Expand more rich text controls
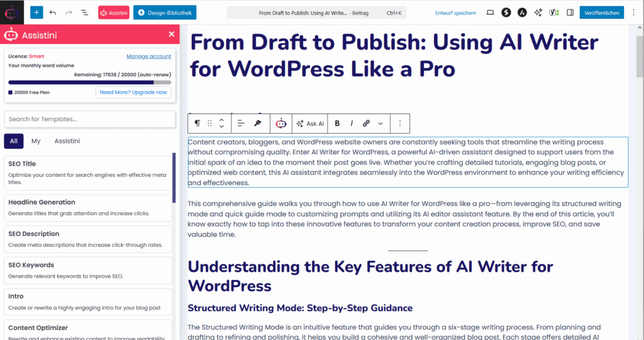 [380, 123]
